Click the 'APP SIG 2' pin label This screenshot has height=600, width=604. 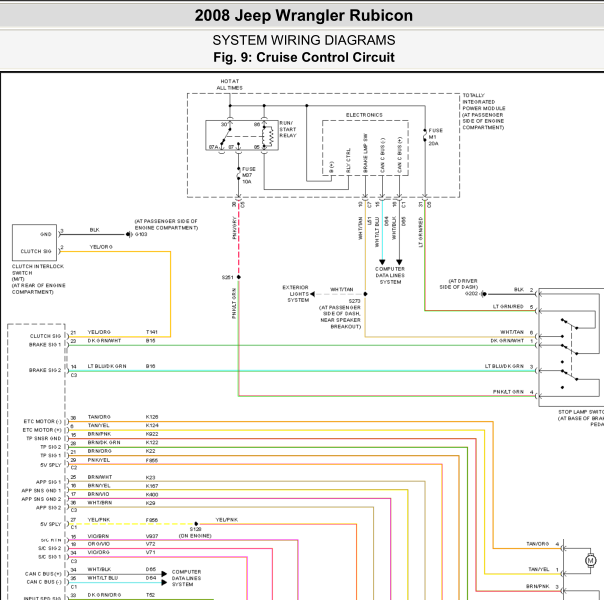[48, 508]
